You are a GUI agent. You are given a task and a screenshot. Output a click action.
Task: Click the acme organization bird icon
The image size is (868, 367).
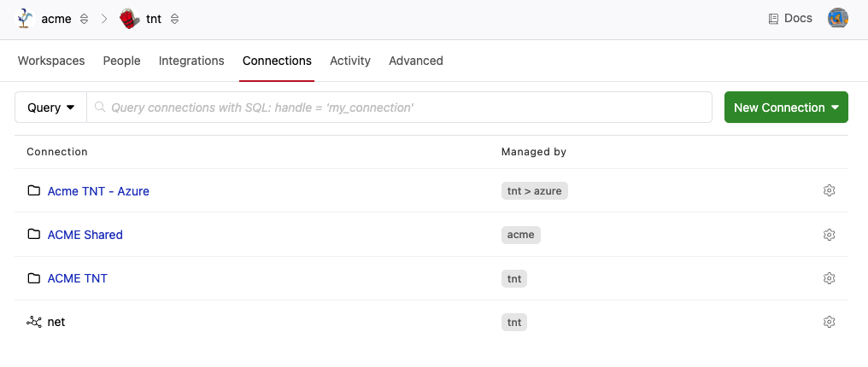(26, 19)
